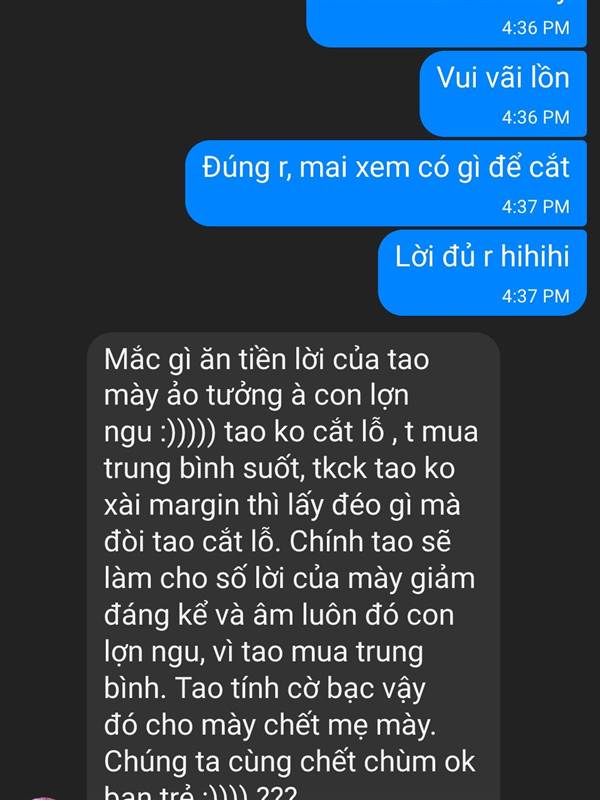Tap the line "mày ảo tưởng à con lợn"
Viewport: 600px width, 800px height.
pos(256,395)
